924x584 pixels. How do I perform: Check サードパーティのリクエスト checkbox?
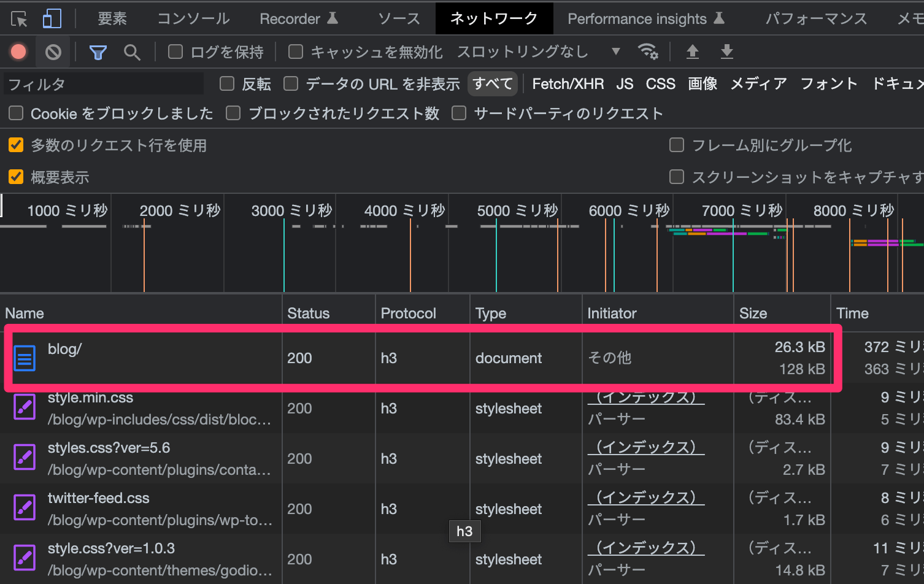[459, 113]
